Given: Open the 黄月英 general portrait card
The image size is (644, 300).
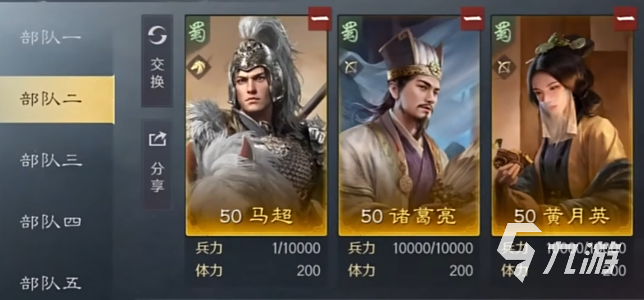Looking at the screenshot, I should pos(562,126).
